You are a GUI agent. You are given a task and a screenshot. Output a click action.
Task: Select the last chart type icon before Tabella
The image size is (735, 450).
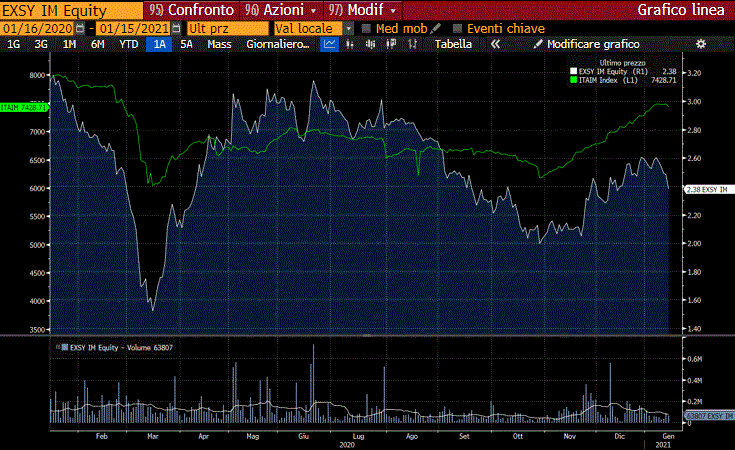(x=412, y=44)
